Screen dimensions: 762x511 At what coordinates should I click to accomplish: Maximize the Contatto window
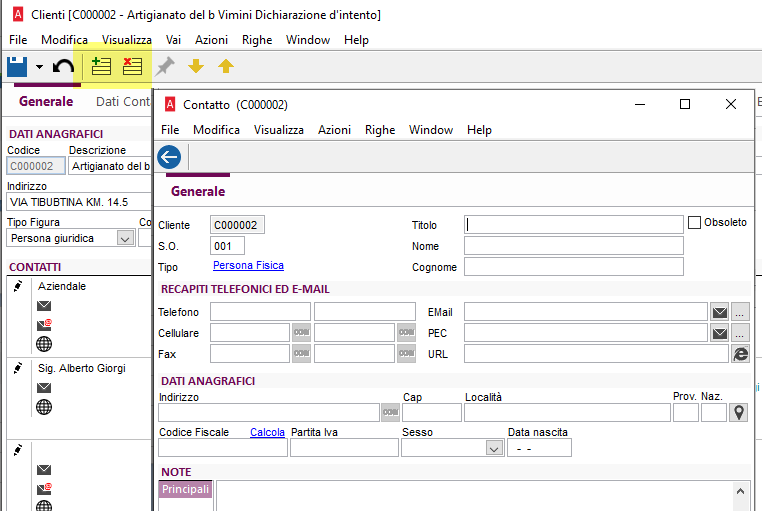[x=685, y=104]
